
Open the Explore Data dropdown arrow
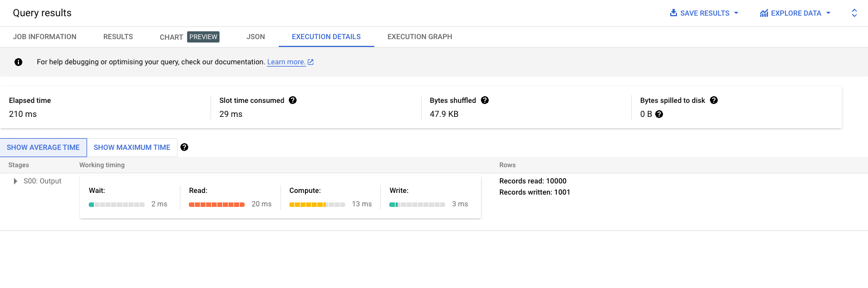pos(828,13)
